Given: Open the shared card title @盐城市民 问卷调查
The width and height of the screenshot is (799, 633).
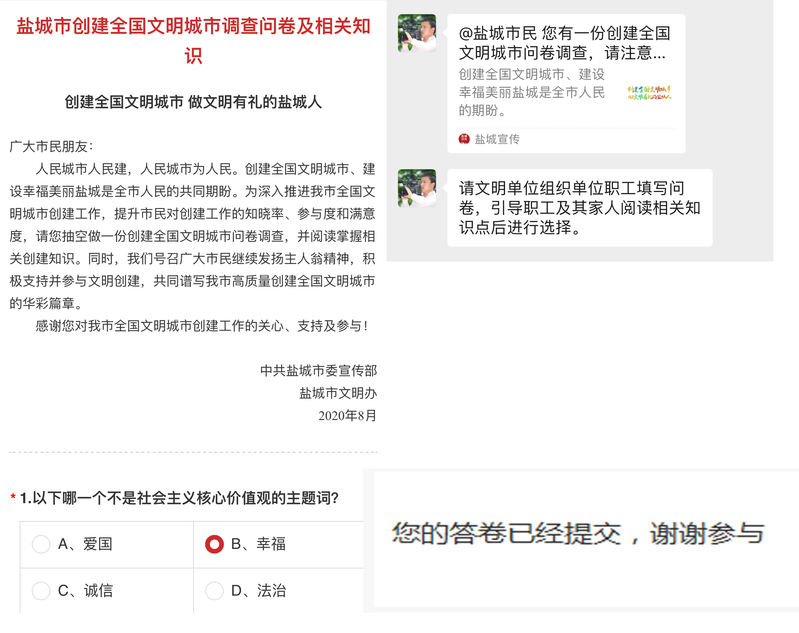Looking at the screenshot, I should [565, 43].
